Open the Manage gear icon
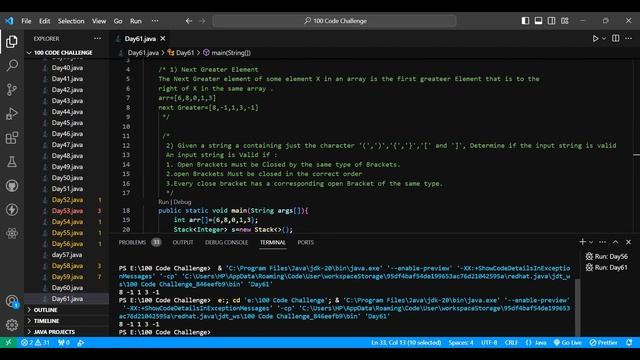 coord(12,325)
